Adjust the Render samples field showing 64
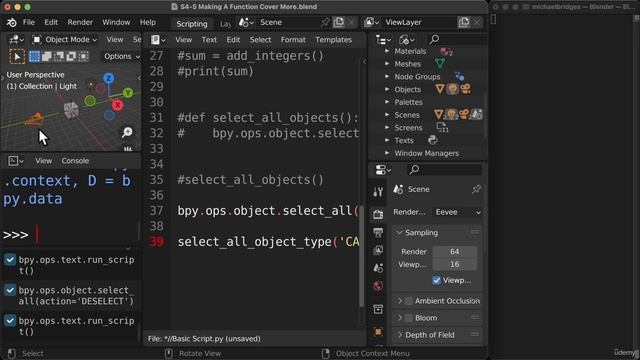Image resolution: width=640 pixels, height=360 pixels. 454,252
